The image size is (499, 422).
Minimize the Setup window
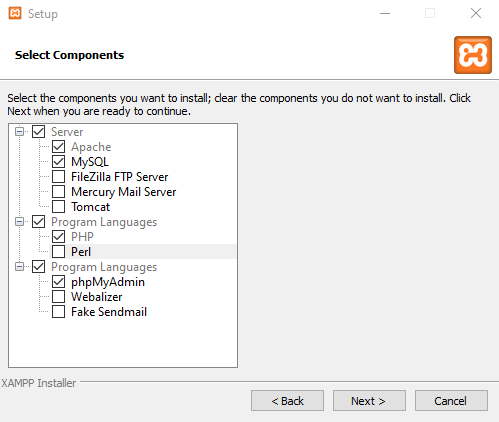385,13
